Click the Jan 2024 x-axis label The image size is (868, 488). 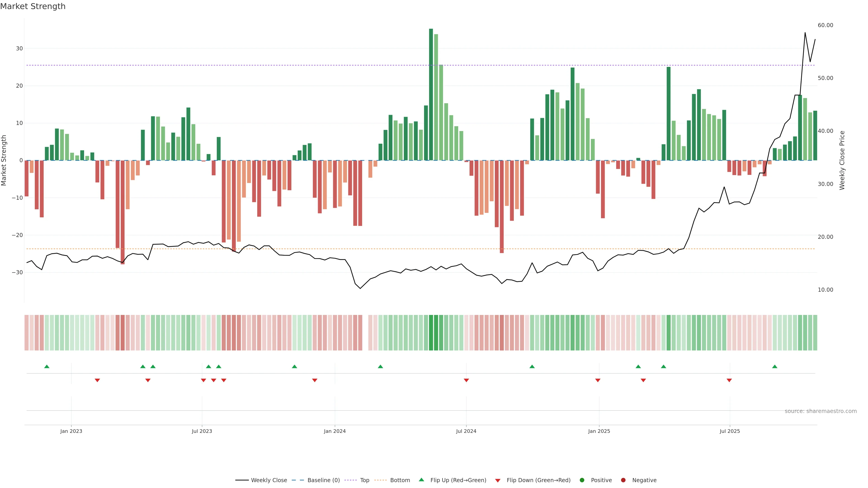[x=335, y=431]
